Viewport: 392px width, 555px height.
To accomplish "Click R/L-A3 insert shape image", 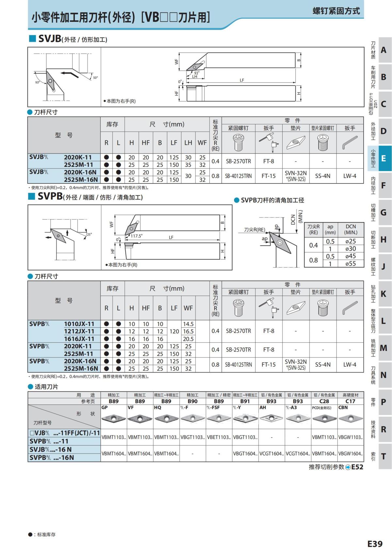I will coord(298,418).
